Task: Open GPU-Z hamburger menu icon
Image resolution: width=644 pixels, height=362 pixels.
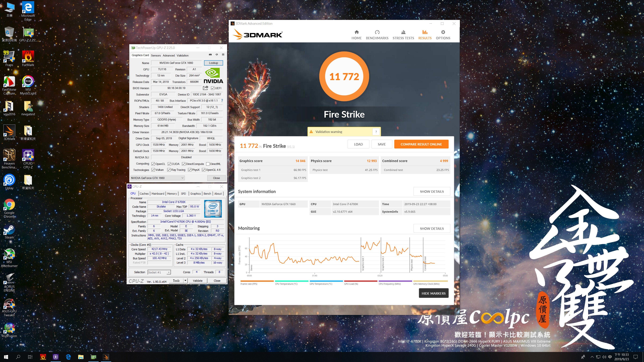Action: point(223,54)
